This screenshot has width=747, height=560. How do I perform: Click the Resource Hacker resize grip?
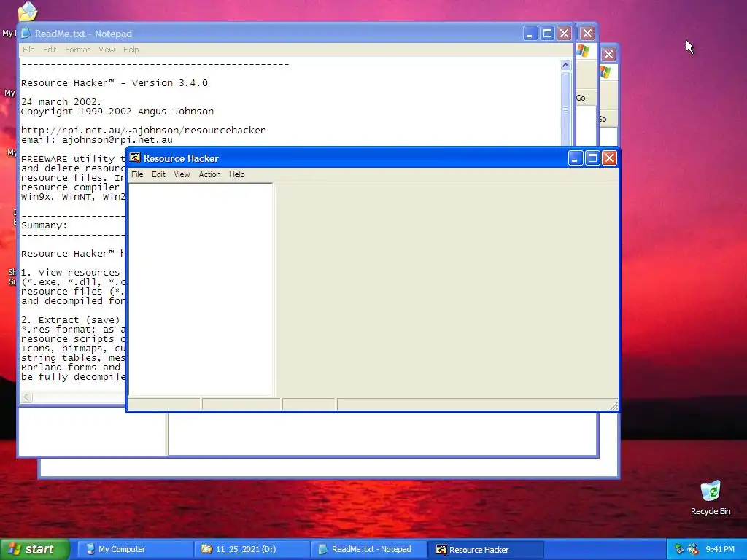pos(614,405)
